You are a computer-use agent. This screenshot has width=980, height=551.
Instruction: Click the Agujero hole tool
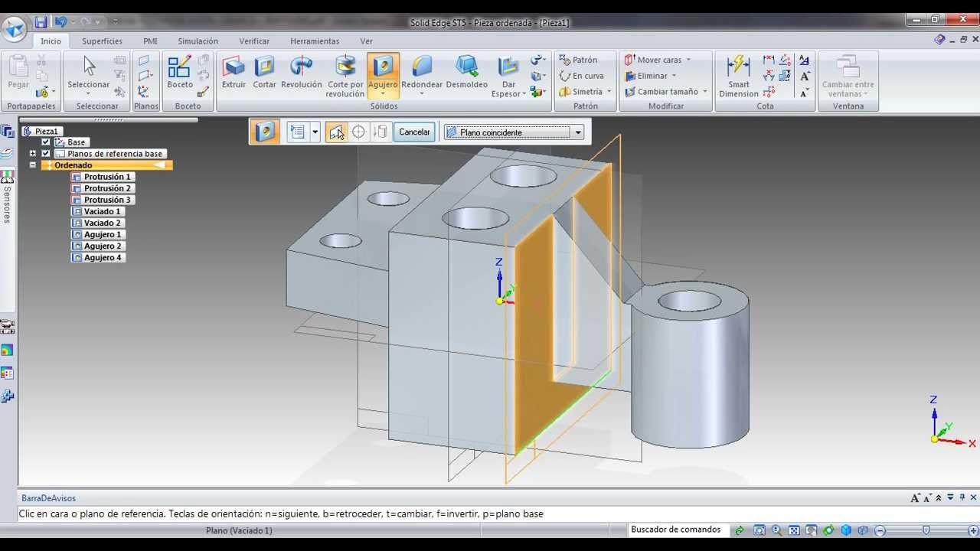(383, 70)
